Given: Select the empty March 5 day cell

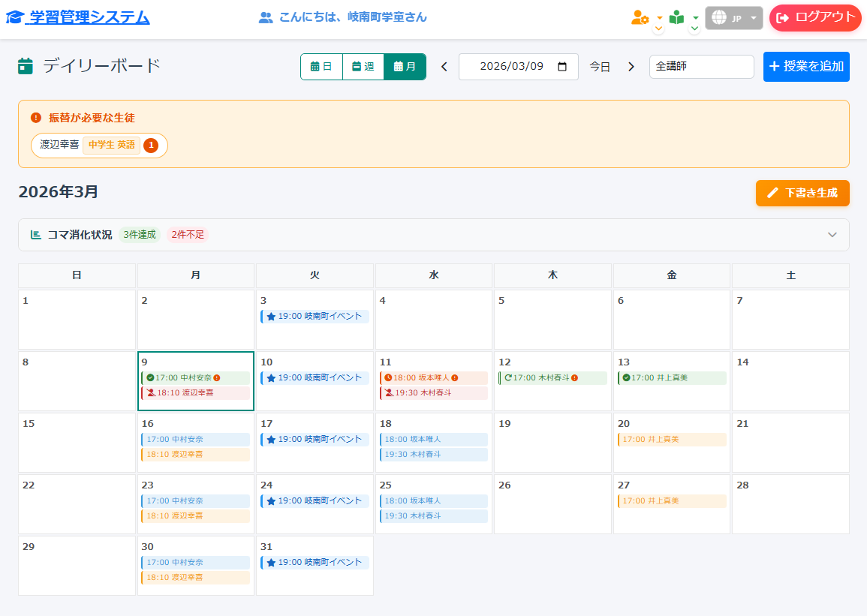Looking at the screenshot, I should (553, 320).
